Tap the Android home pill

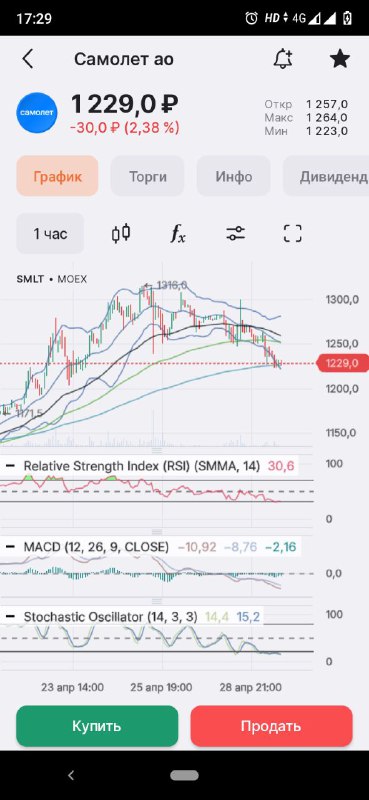click(x=184, y=776)
